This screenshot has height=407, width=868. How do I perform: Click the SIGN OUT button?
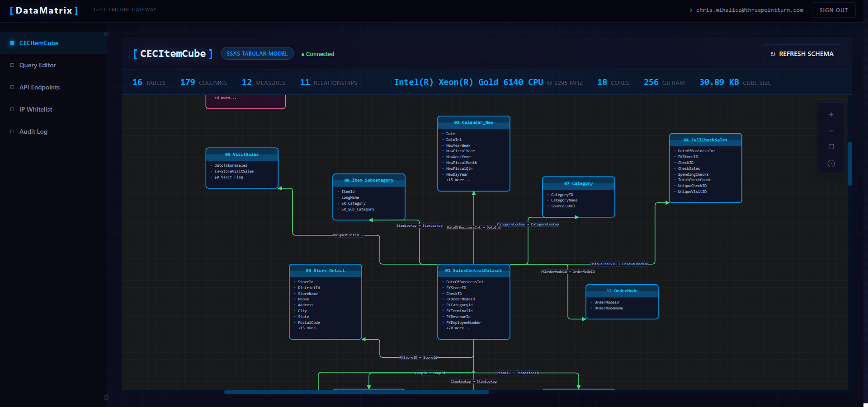833,10
